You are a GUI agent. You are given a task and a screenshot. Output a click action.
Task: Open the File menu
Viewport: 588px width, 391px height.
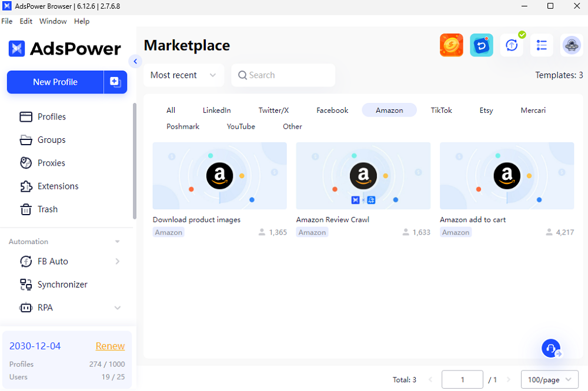click(x=6, y=21)
